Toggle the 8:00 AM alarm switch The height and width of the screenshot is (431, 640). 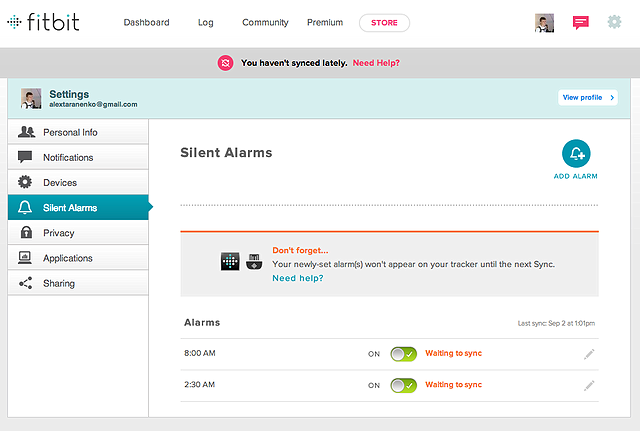click(403, 354)
